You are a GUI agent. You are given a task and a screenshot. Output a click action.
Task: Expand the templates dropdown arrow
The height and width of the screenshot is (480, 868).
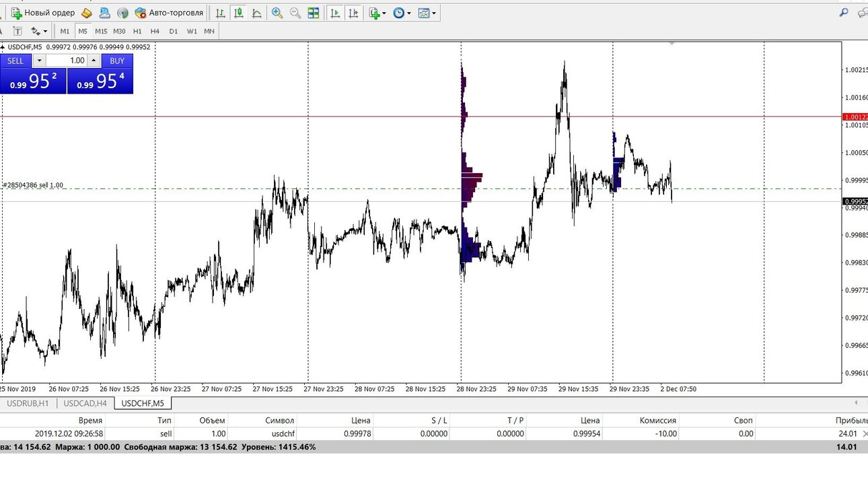pyautogui.click(x=434, y=13)
